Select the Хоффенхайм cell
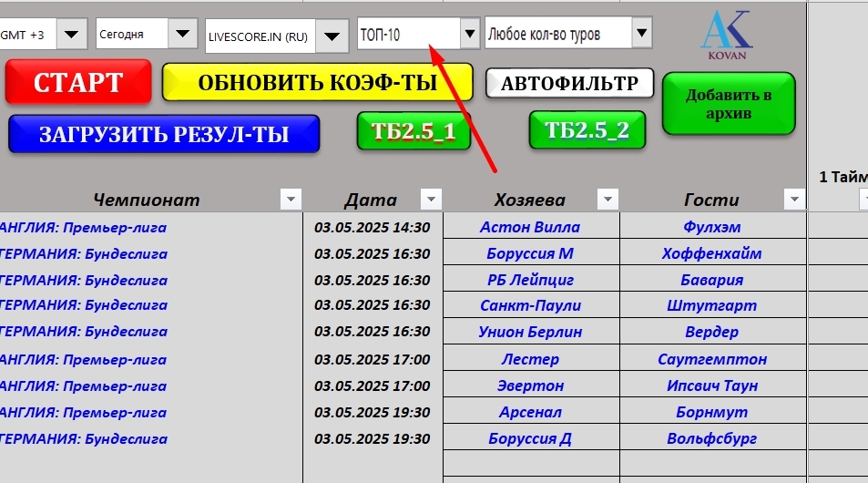 712,253
